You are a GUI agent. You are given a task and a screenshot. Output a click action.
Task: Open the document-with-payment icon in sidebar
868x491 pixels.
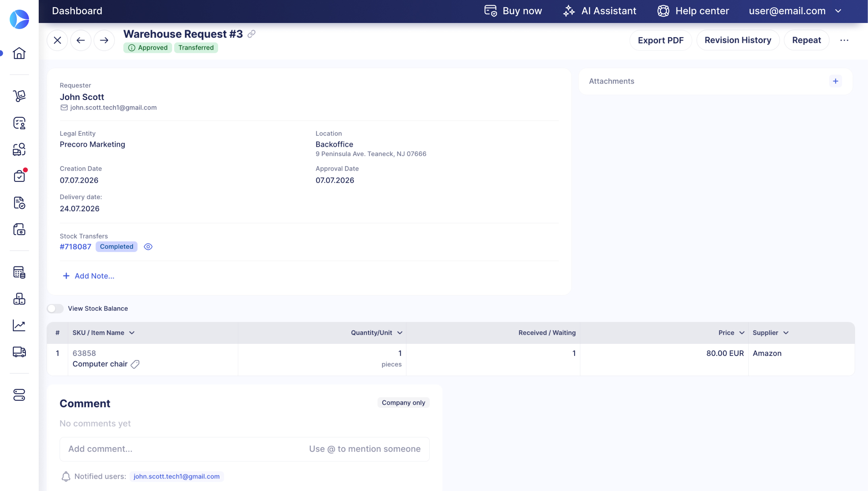(19, 229)
